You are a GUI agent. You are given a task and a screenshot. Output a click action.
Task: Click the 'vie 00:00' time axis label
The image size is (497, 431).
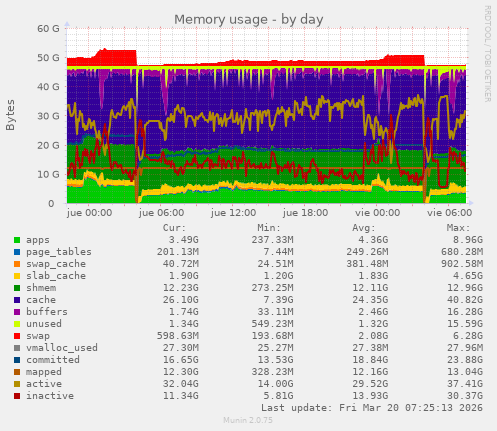coord(377,213)
